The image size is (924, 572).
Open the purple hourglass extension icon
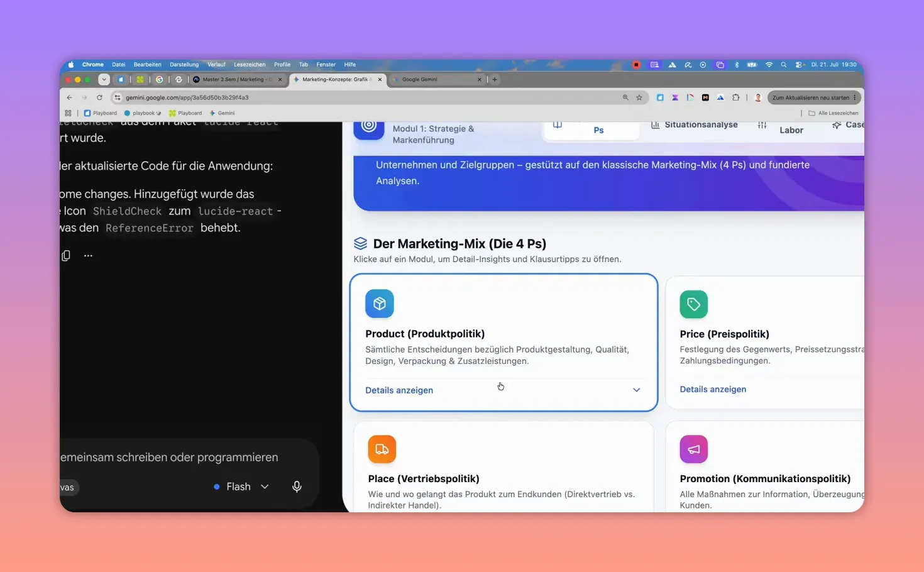675,97
